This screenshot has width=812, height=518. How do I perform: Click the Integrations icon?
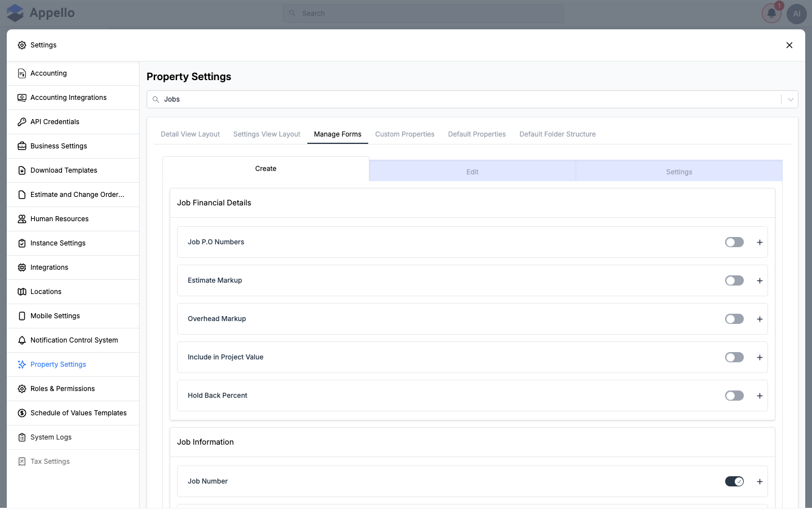[22, 267]
